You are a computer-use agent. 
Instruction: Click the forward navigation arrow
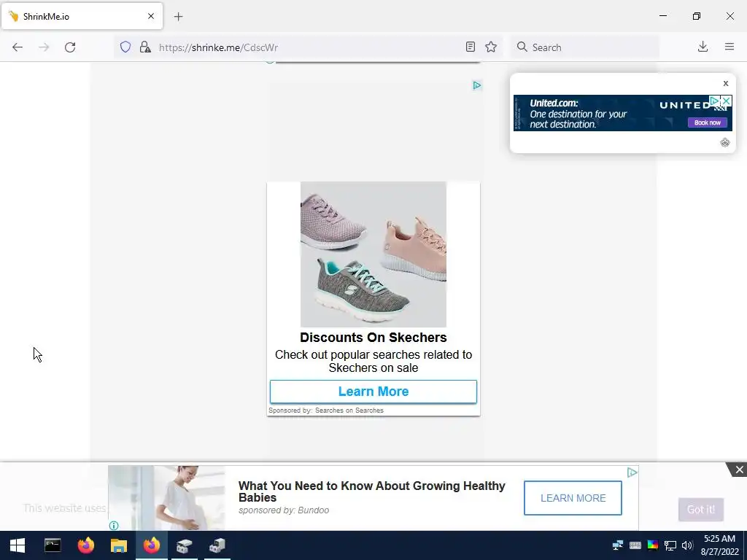44,47
